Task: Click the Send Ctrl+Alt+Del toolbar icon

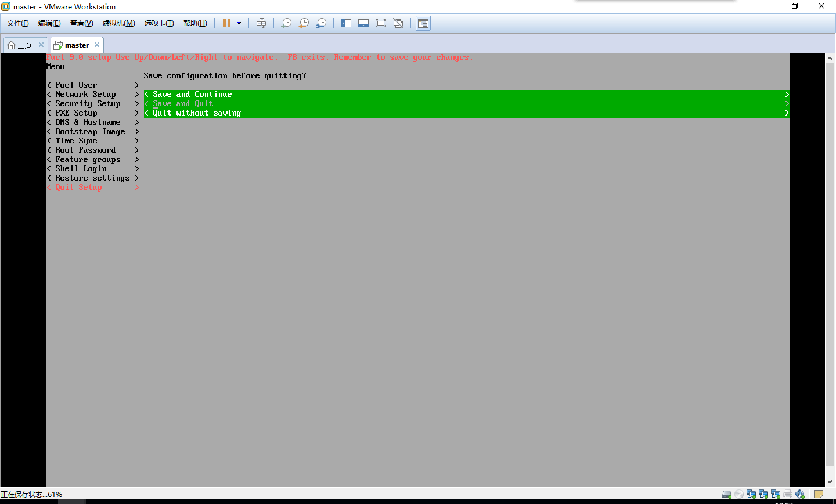Action: pyautogui.click(x=261, y=23)
